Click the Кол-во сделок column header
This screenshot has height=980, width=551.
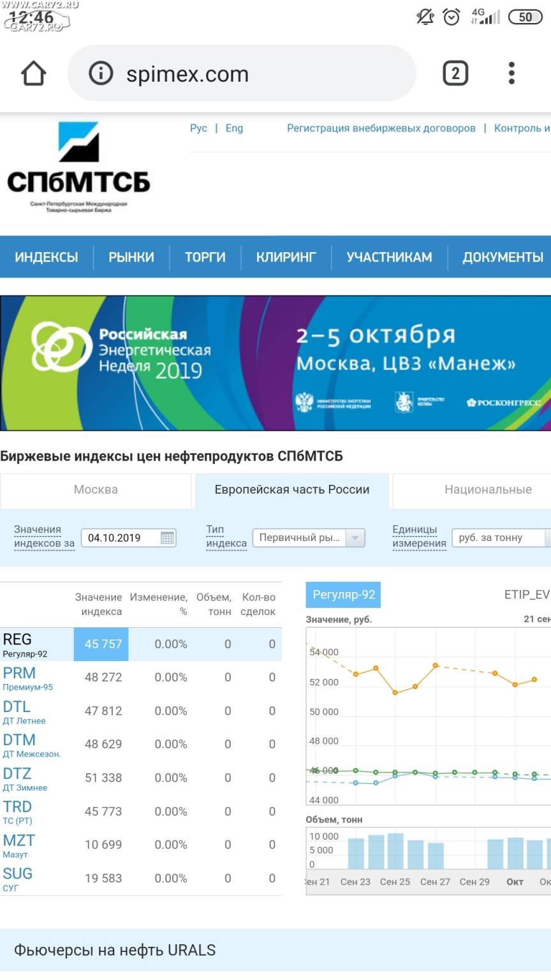pos(258,604)
